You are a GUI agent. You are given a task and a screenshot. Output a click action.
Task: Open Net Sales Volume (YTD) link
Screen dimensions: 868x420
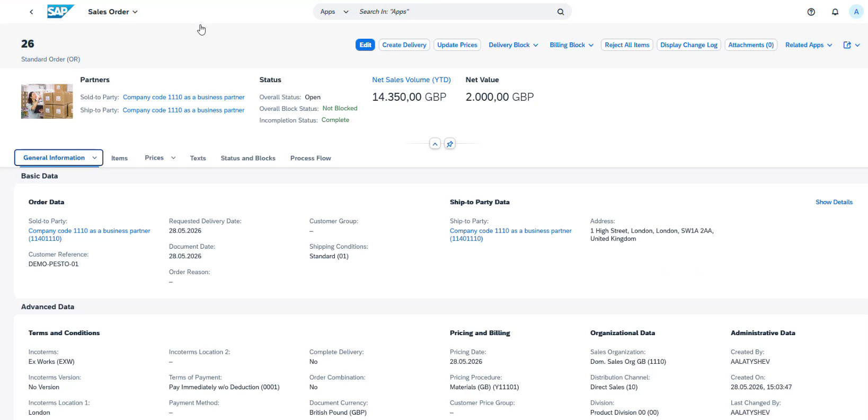[411, 80]
